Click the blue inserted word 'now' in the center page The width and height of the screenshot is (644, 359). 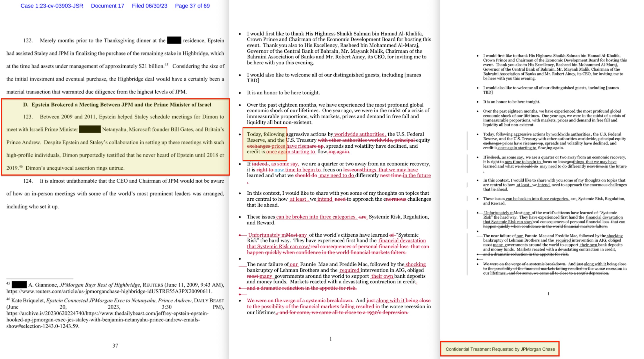279,170
